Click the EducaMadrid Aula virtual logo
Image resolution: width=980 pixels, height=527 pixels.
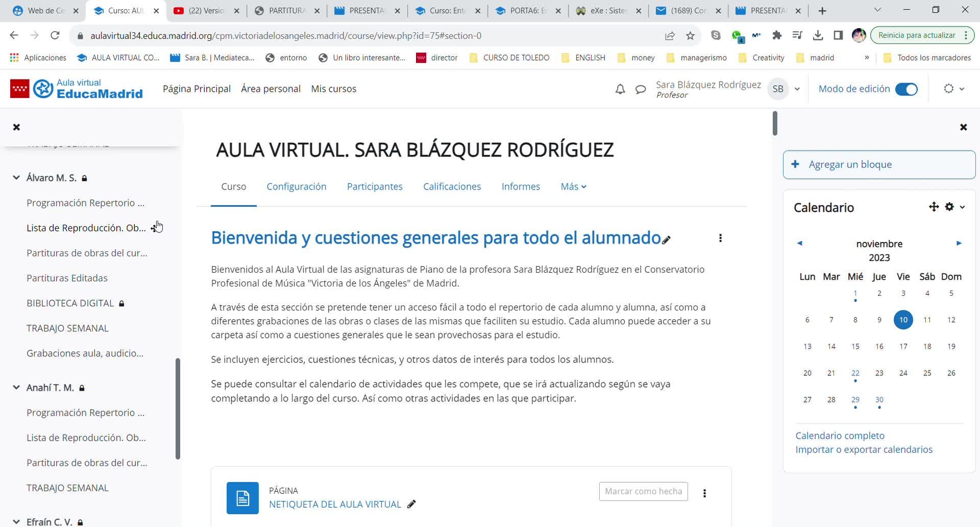77,89
